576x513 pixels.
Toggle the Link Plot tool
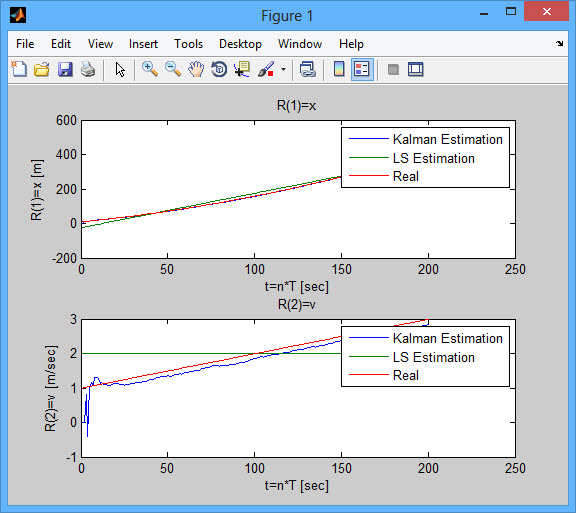(307, 69)
